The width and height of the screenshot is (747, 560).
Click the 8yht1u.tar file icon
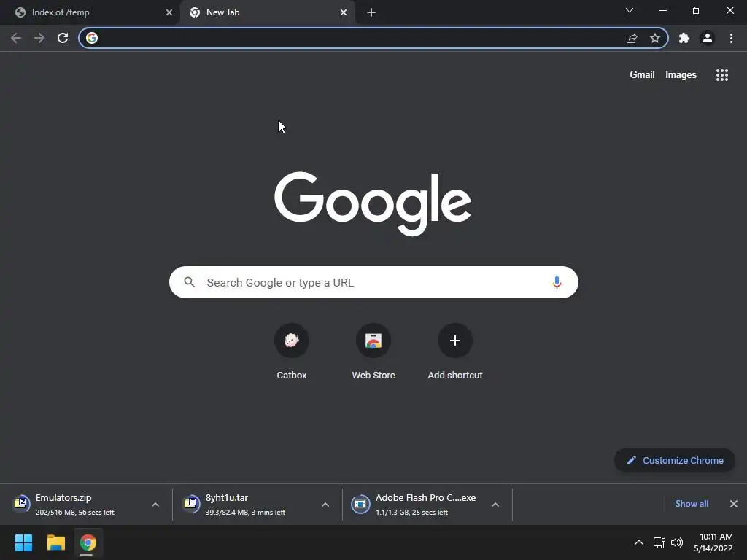191,504
